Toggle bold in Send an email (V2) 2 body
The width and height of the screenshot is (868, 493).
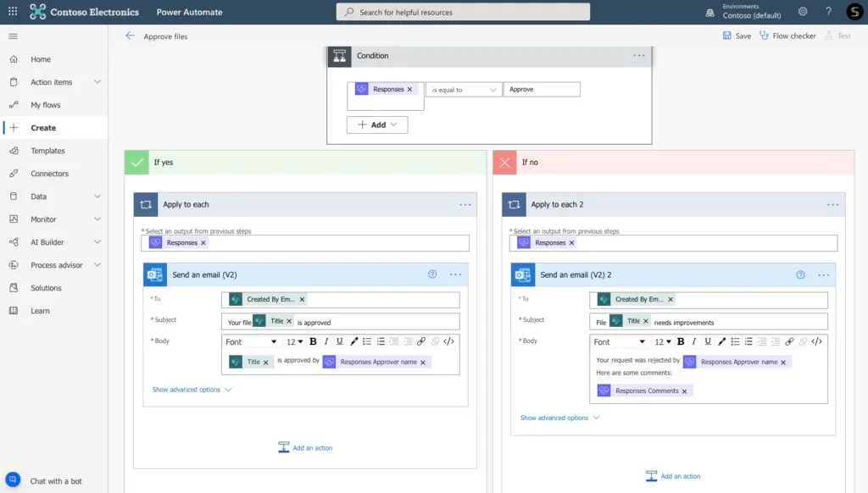click(681, 341)
